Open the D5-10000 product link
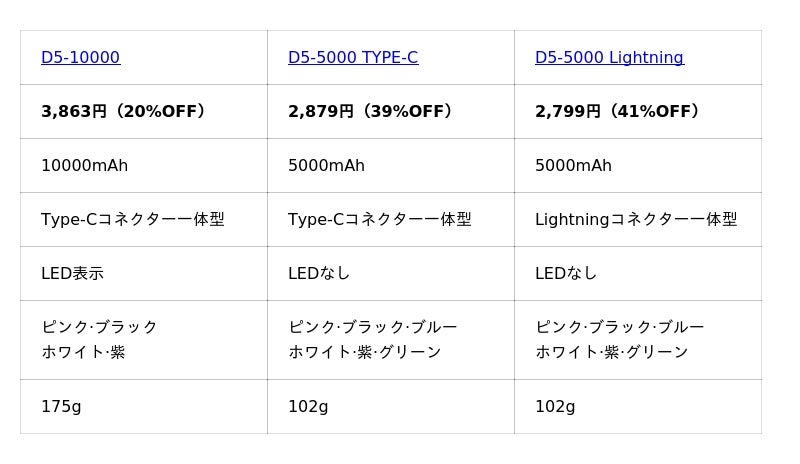Image resolution: width=800 pixels, height=464 pixels. (x=80, y=58)
